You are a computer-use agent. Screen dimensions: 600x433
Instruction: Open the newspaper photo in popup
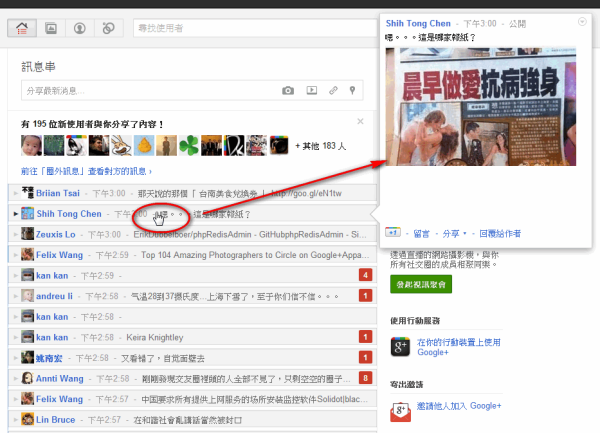481,107
